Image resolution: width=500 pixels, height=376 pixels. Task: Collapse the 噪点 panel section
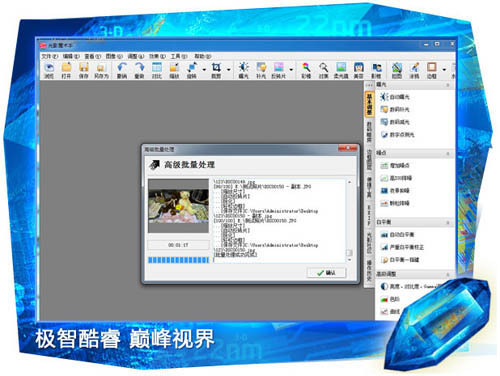448,154
